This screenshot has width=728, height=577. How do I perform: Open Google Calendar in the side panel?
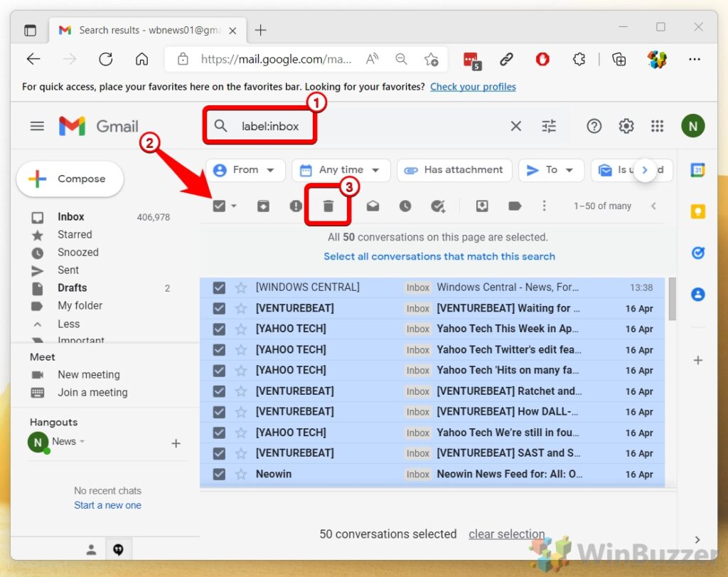[x=697, y=170]
